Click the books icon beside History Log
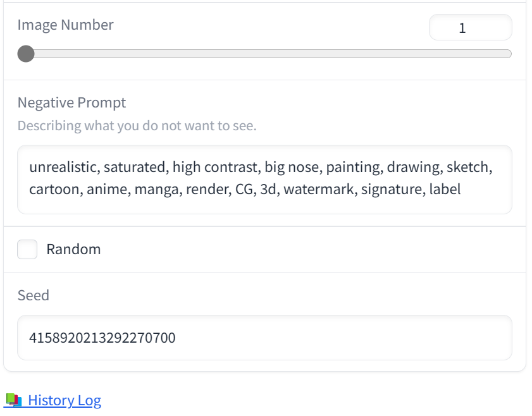The height and width of the screenshot is (416, 532). pyautogui.click(x=14, y=400)
